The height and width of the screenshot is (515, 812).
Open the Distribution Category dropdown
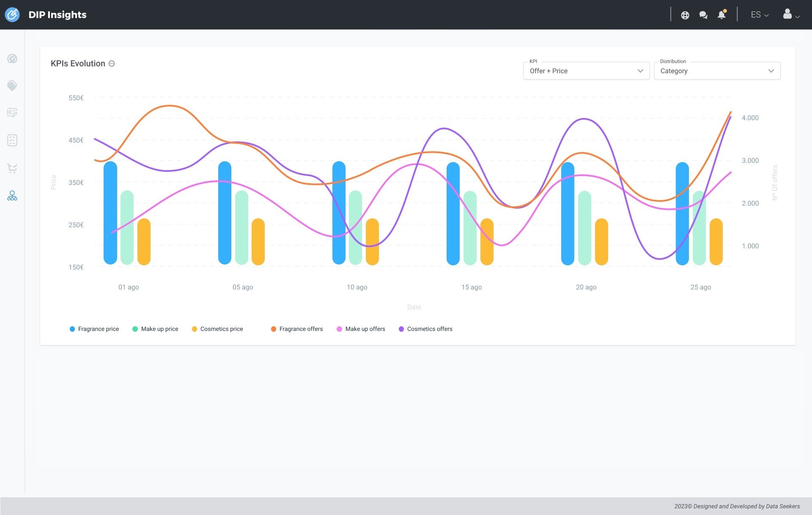717,71
